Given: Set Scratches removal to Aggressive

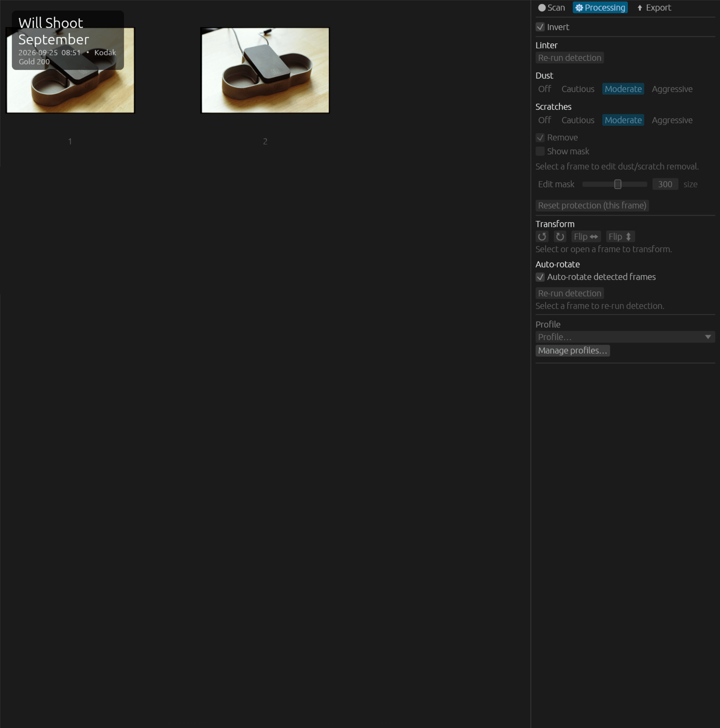Looking at the screenshot, I should click(672, 120).
